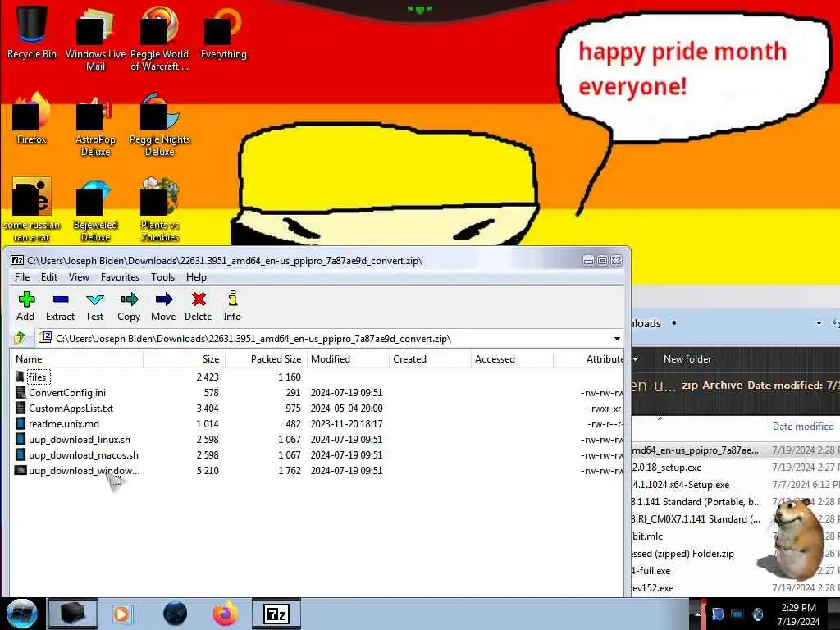The width and height of the screenshot is (840, 630).
Task: Show hidden tray icons arrow
Action: (697, 614)
